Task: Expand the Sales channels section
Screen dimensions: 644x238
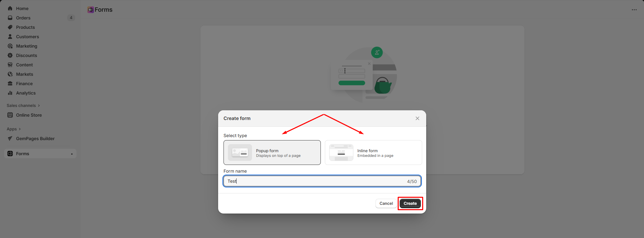Action: [23, 106]
